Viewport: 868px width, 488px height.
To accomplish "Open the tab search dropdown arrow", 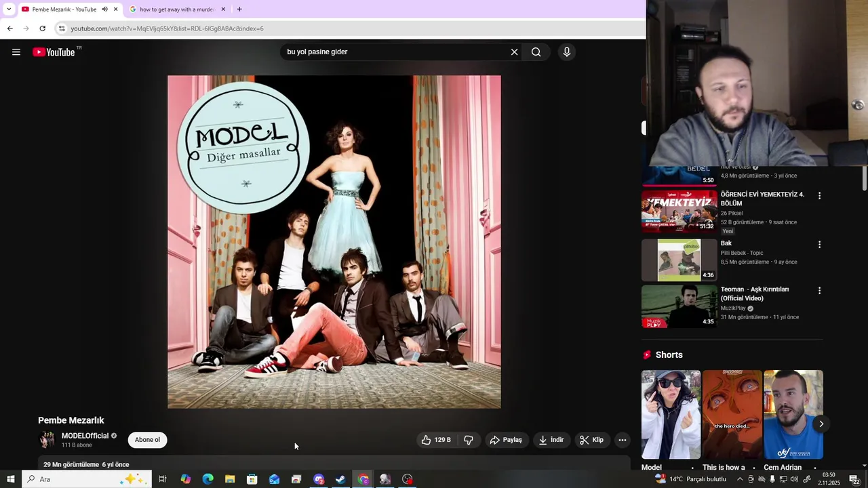I will pos(9,9).
